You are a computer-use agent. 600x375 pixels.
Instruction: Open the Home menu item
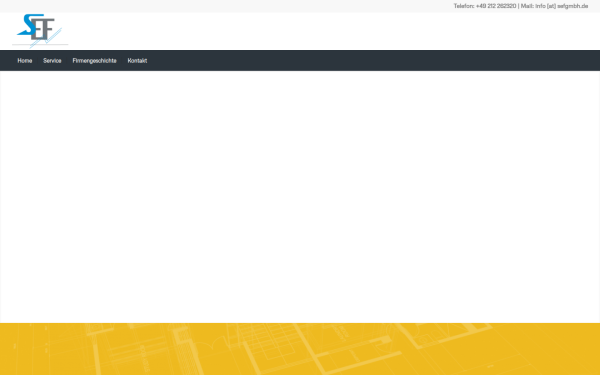tap(25, 60)
